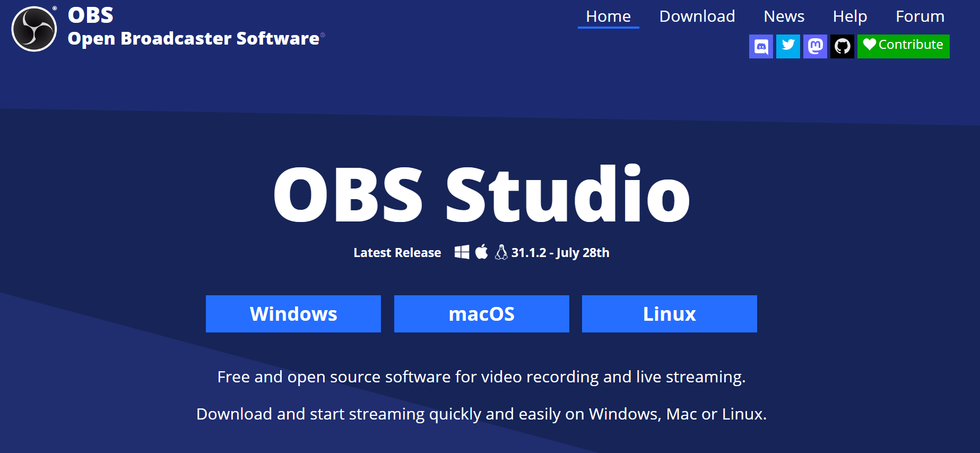Download OBS for Linux button
Screen dimensions: 980x453
[x=670, y=314]
